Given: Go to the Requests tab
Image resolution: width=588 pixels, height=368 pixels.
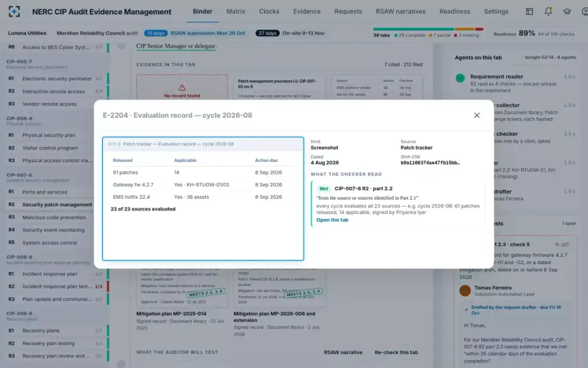Looking at the screenshot, I should (x=348, y=11).
